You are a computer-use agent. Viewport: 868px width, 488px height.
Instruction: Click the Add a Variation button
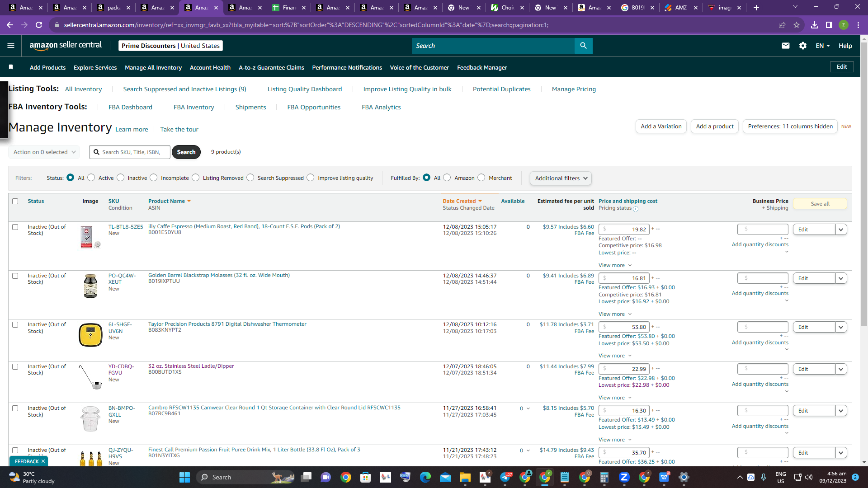click(x=661, y=127)
